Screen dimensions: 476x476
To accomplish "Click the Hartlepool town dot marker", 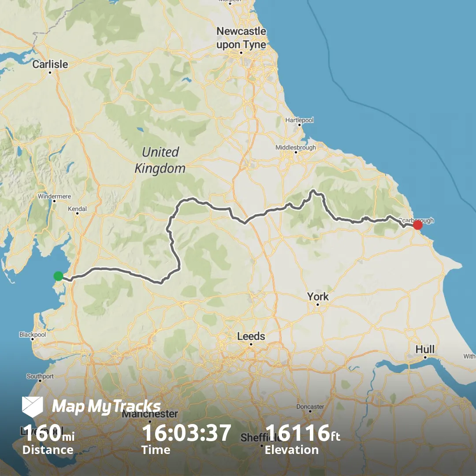I will tap(299, 124).
